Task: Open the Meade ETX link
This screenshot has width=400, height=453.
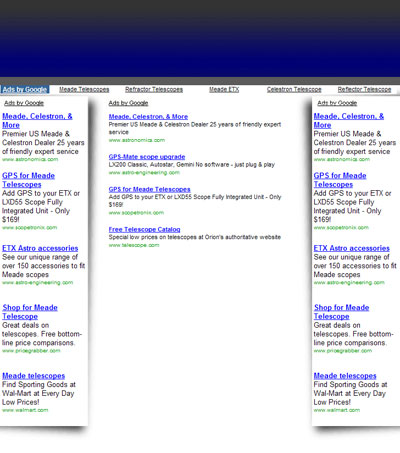Action: (224, 89)
